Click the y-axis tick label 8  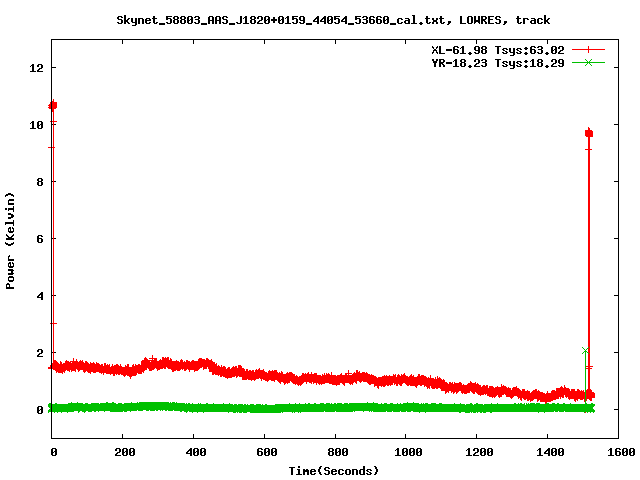click(40, 182)
